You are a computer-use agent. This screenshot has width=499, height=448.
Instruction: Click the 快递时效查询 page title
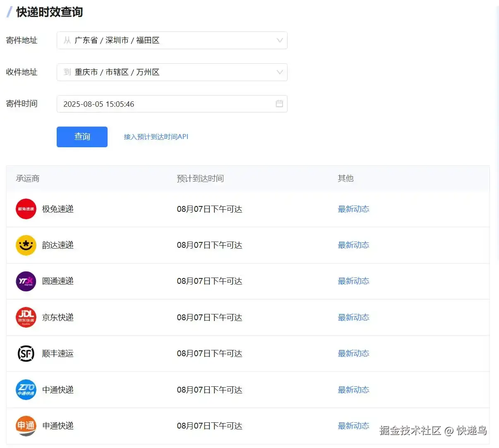coord(50,12)
